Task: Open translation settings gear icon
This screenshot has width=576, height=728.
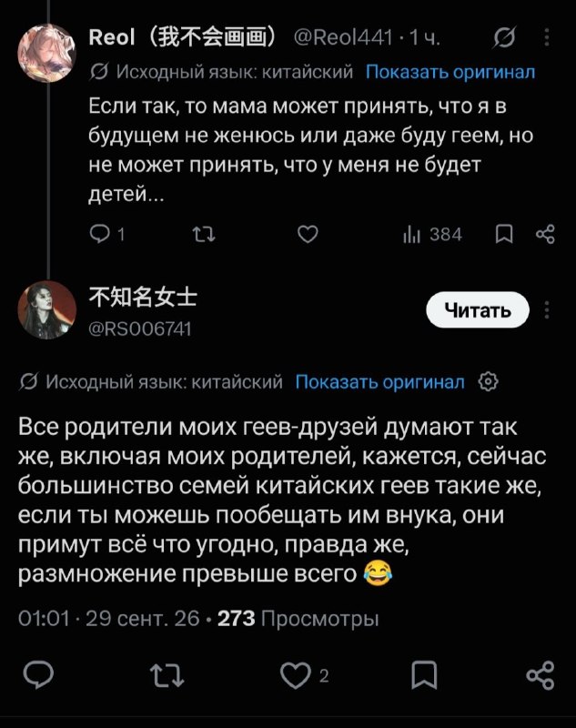Action: pos(489,381)
